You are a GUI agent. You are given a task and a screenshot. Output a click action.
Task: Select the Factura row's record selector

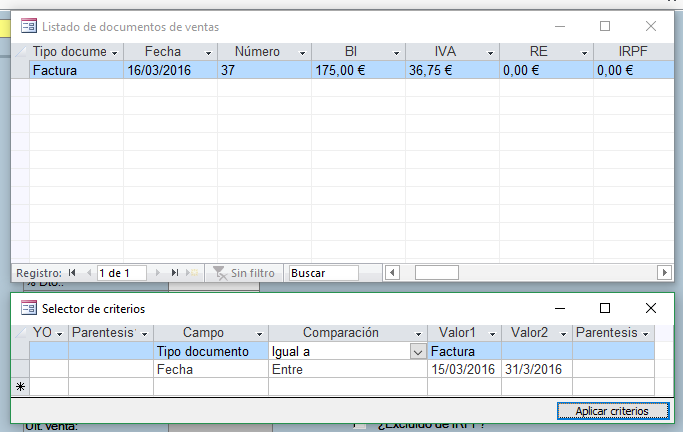[20, 70]
